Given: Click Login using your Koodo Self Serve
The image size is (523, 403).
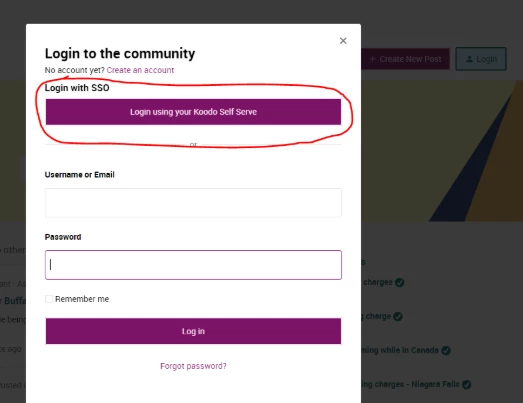Looking at the screenshot, I should pos(193,112).
